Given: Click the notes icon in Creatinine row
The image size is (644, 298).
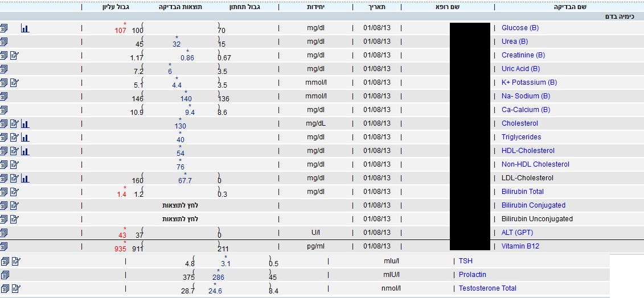Looking at the screenshot, I should click(x=14, y=55).
